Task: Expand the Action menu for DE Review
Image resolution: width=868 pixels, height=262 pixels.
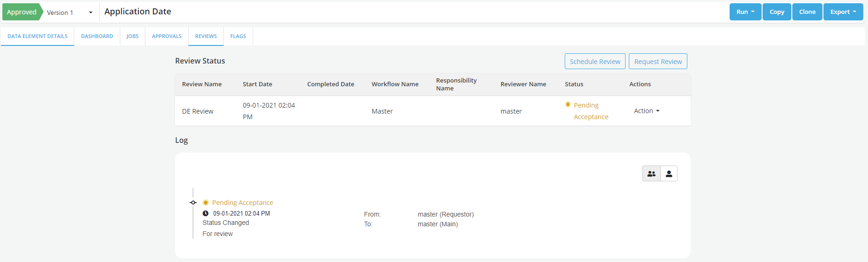Action: 646,111
